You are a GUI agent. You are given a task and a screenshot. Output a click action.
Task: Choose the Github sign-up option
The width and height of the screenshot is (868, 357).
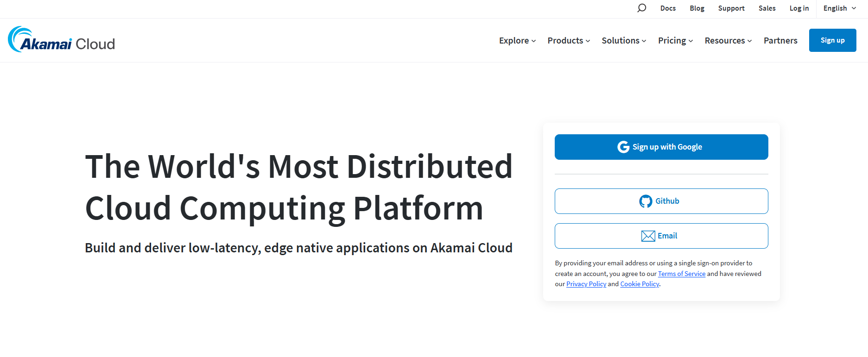[x=661, y=201]
